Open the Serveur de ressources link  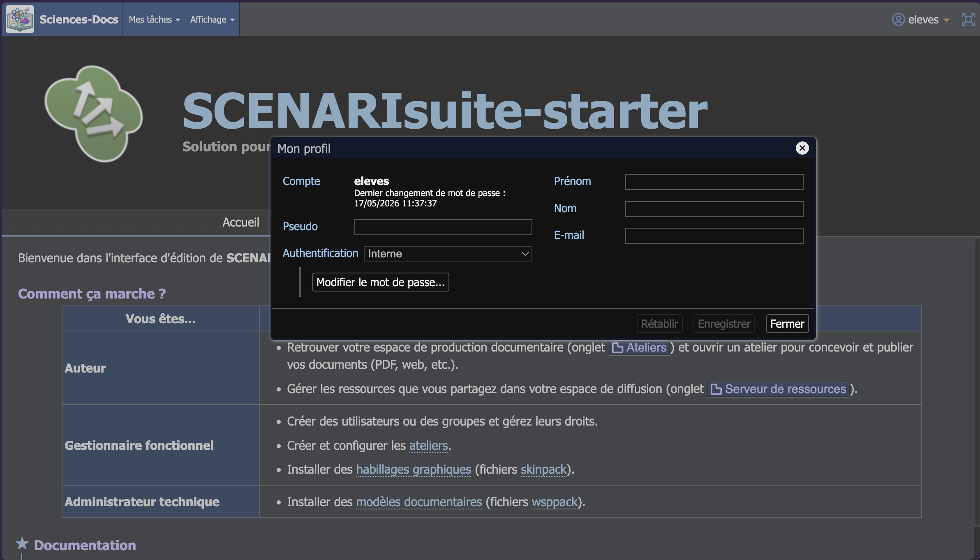click(779, 389)
